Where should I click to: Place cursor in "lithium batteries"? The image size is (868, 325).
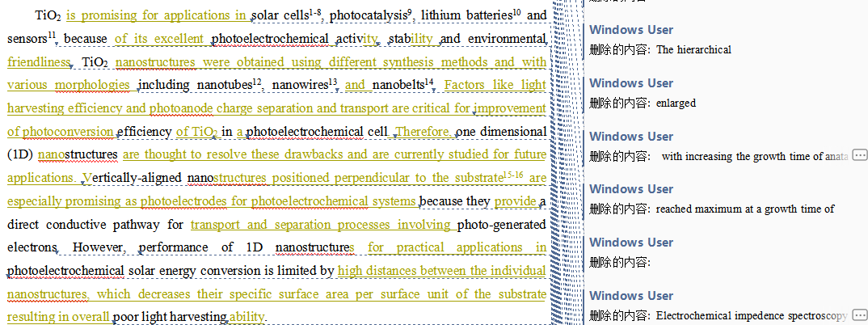point(466,15)
